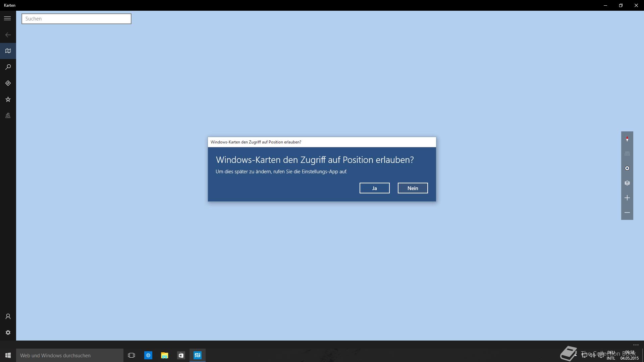Open the Action Center notifications icon

[601, 355]
